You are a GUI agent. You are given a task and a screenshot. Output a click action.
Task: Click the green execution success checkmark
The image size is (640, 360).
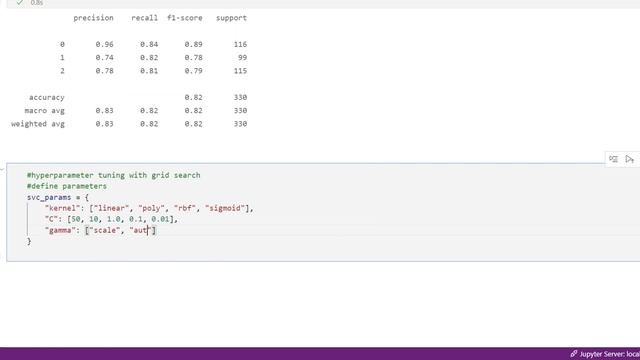tap(19, 2)
